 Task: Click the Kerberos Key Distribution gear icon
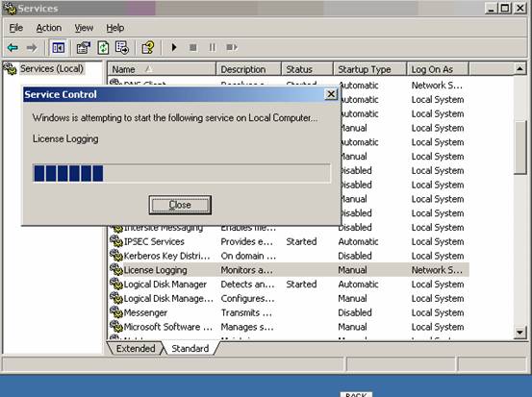pyautogui.click(x=116, y=256)
